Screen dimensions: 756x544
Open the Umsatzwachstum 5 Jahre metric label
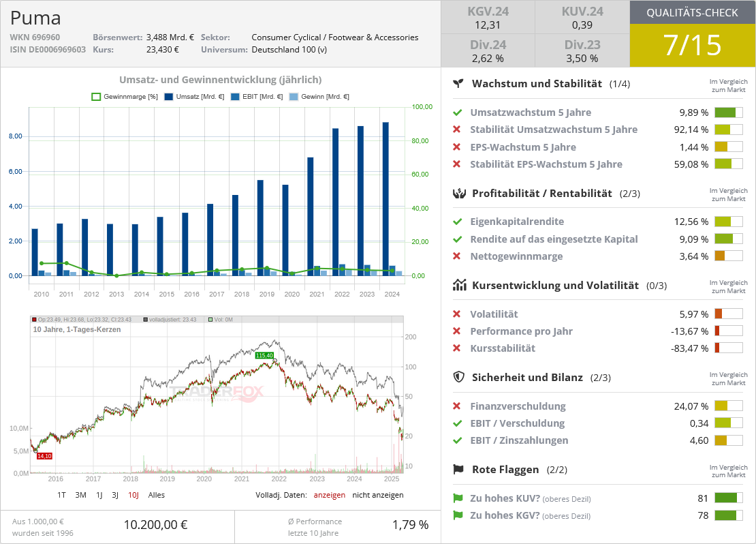531,112
